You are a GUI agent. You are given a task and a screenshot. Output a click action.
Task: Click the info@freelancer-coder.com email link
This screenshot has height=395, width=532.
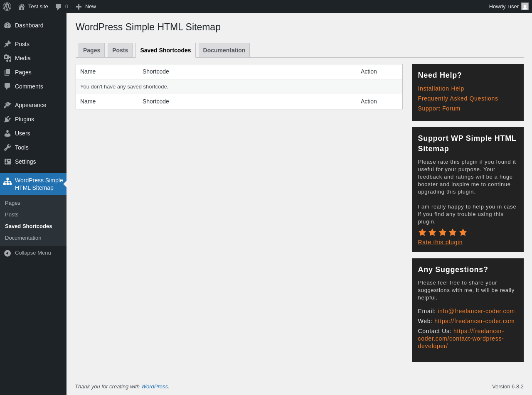coord(476,311)
